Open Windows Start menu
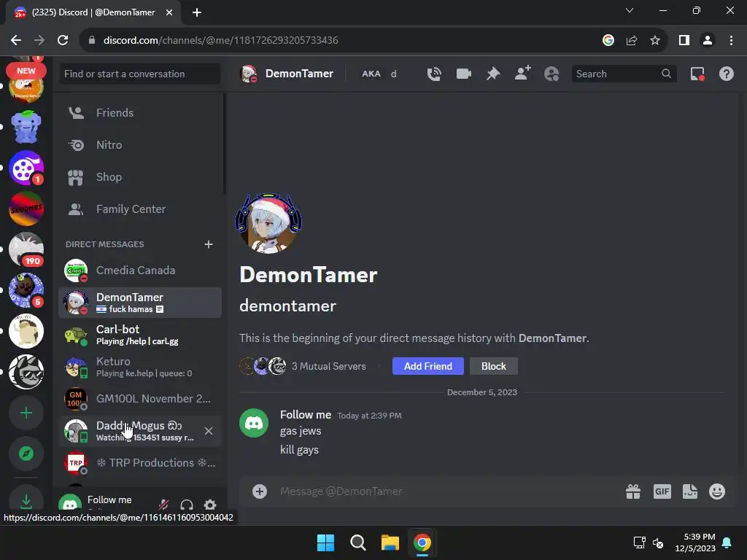 (x=326, y=542)
